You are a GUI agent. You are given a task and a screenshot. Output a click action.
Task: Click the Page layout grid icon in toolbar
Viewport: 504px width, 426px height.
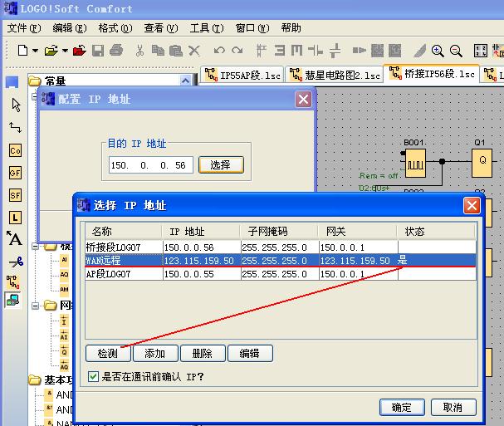point(481,51)
